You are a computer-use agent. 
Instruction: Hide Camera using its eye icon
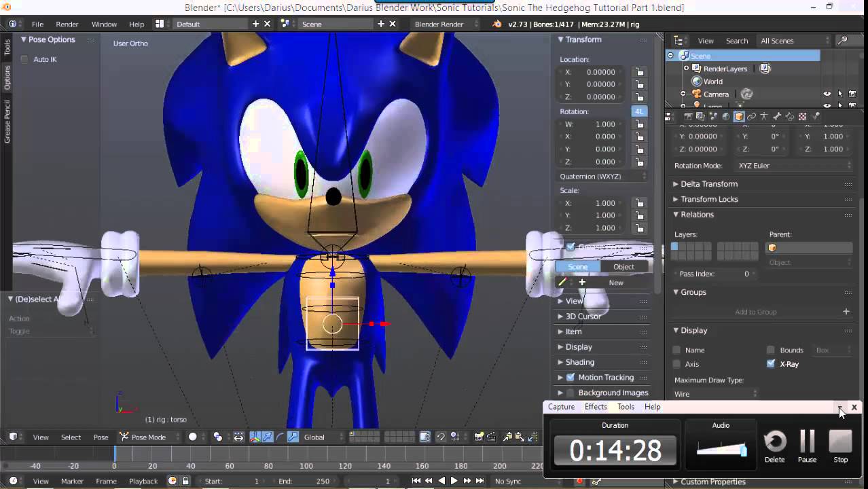(x=827, y=94)
